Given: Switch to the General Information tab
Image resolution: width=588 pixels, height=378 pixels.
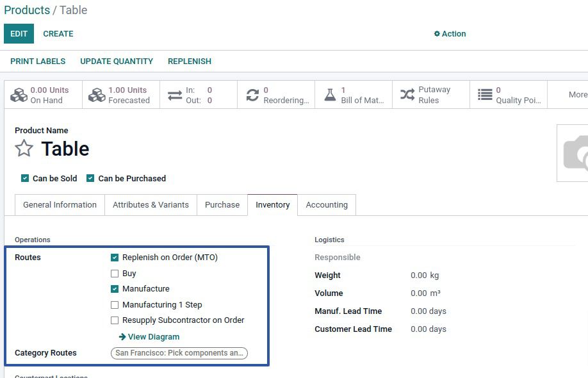Looking at the screenshot, I should coord(60,205).
